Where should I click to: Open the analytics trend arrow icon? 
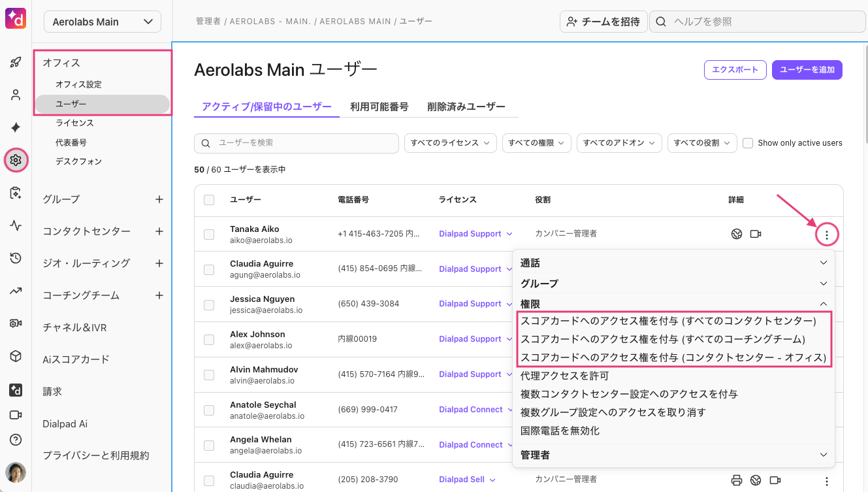click(x=16, y=291)
